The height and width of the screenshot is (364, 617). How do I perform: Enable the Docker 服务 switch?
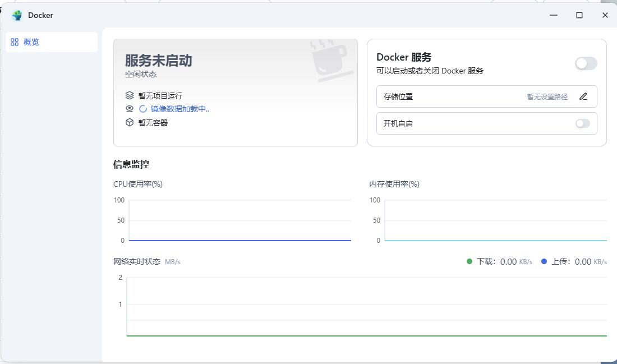tap(586, 63)
